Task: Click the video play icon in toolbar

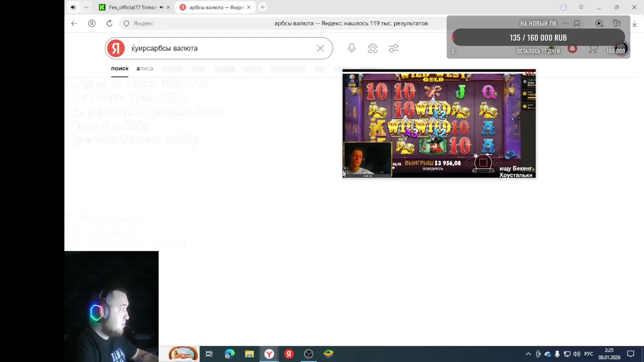Action: click(x=599, y=23)
